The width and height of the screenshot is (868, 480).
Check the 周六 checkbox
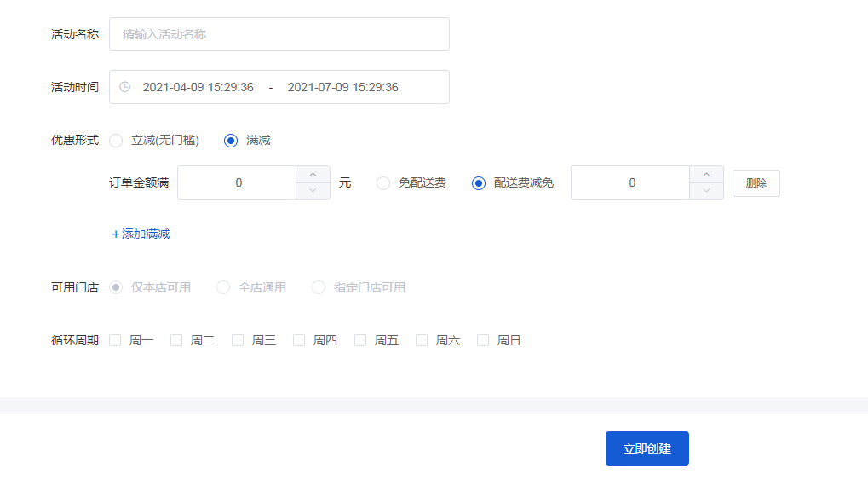coord(422,340)
